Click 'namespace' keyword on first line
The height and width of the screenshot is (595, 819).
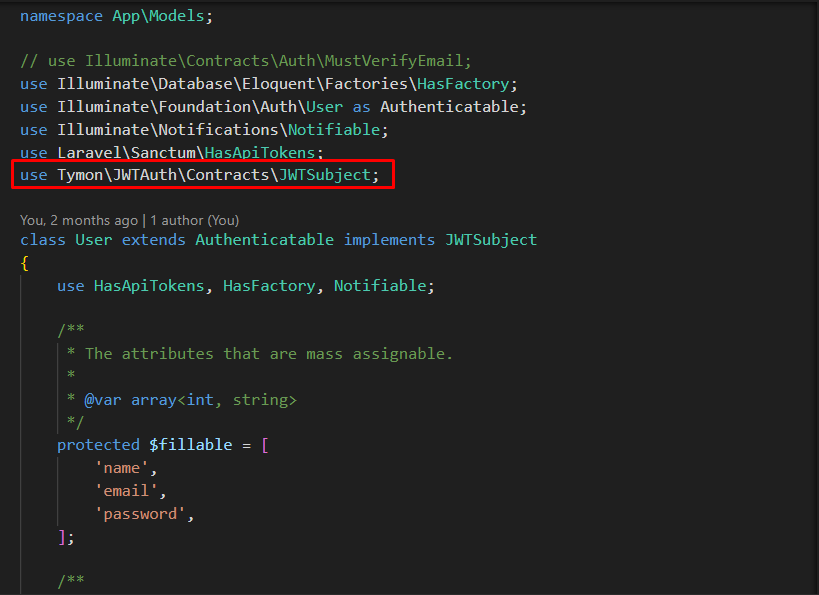pyautogui.click(x=61, y=16)
